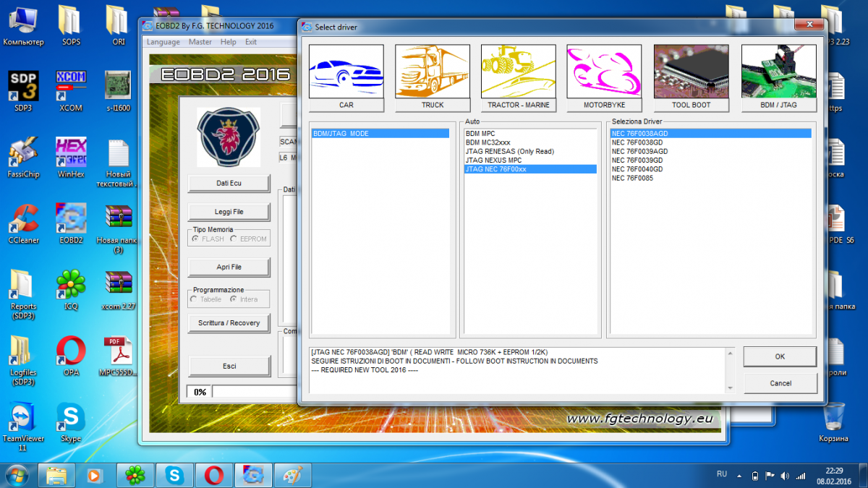Image resolution: width=868 pixels, height=488 pixels.
Task: Select driver NEC 76F0038AGD
Action: pyautogui.click(x=710, y=134)
